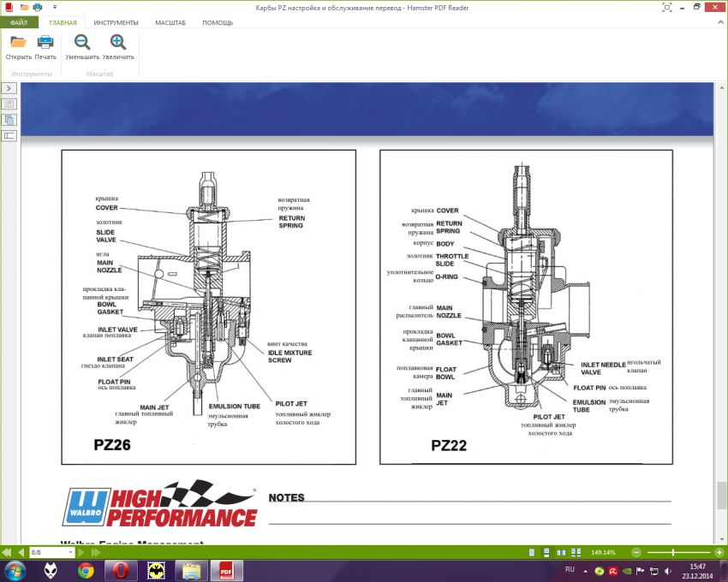Click the PZ22 diagram title

click(x=449, y=446)
